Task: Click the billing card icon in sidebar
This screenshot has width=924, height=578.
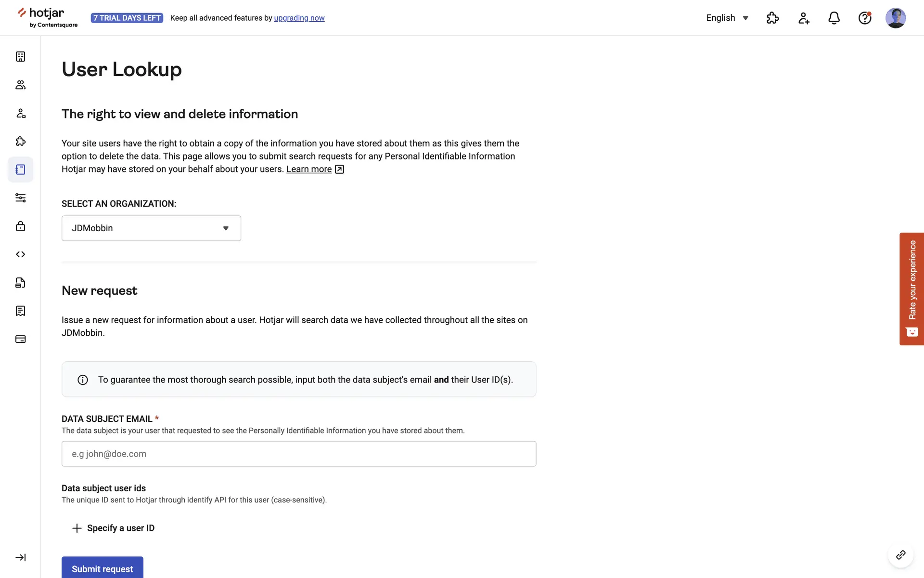Action: (20, 339)
